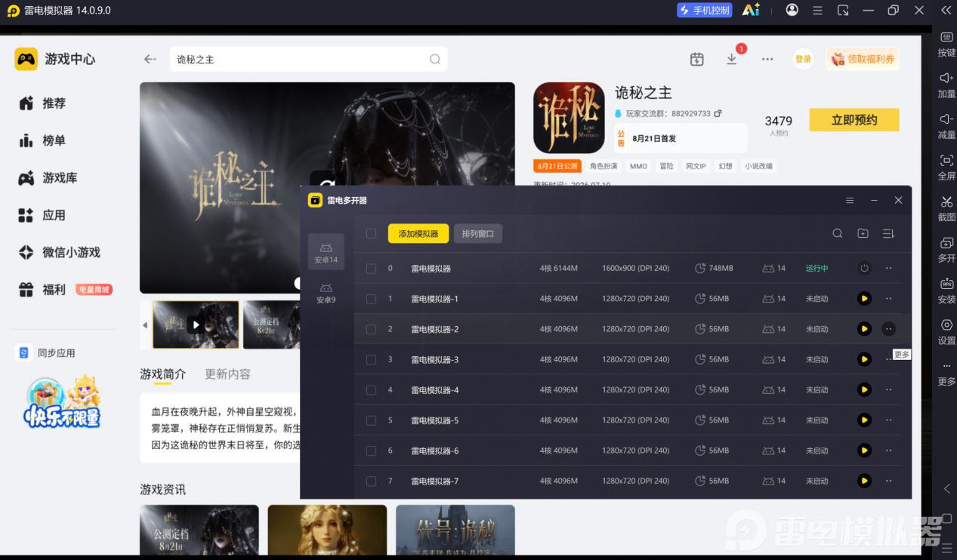Click the add-folder icon in multi-opener toolbar
This screenshot has height=560, width=957.
(x=863, y=234)
